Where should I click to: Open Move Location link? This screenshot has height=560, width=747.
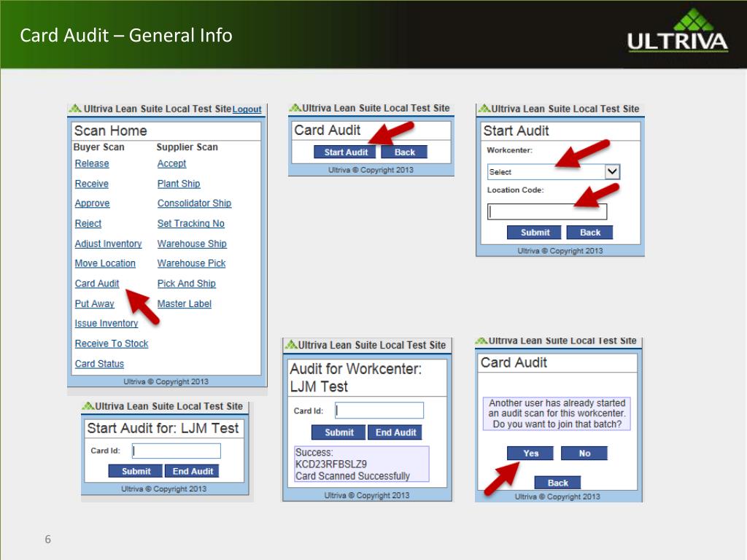105,263
